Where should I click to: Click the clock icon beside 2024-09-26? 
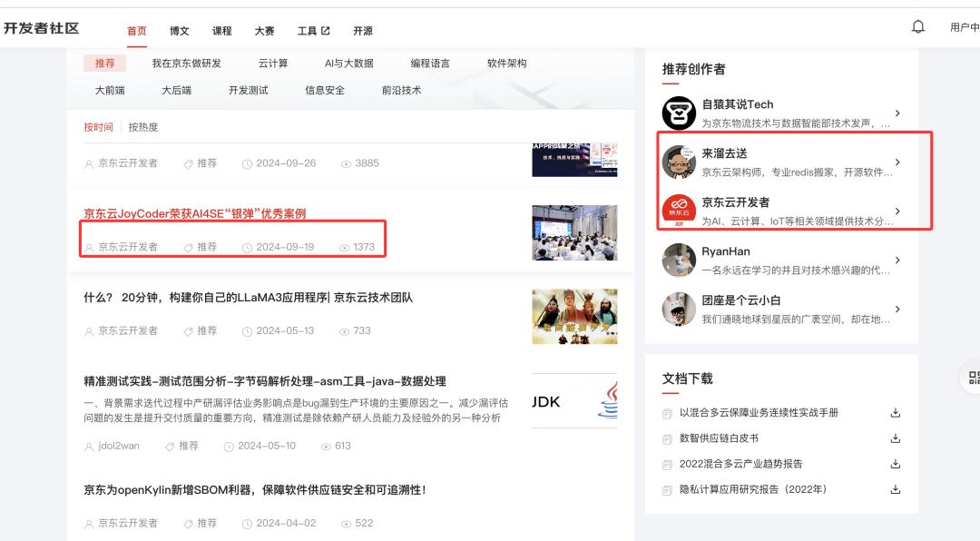click(248, 164)
